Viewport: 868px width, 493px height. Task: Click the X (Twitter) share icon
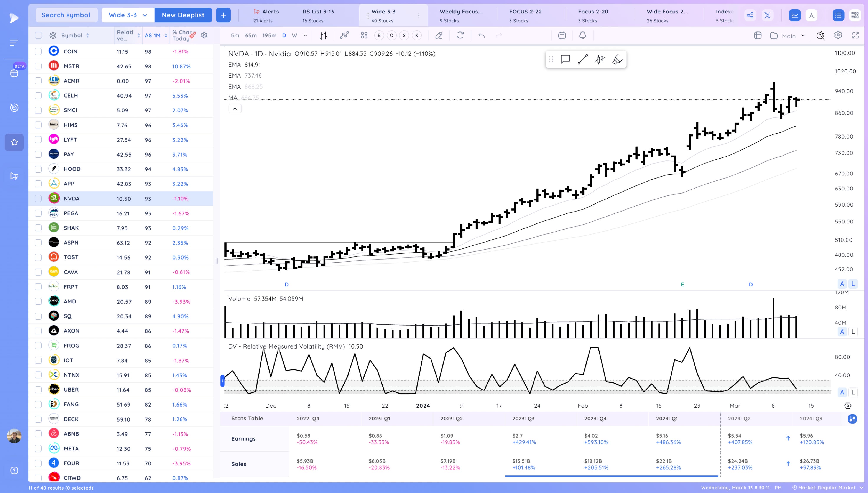point(767,15)
